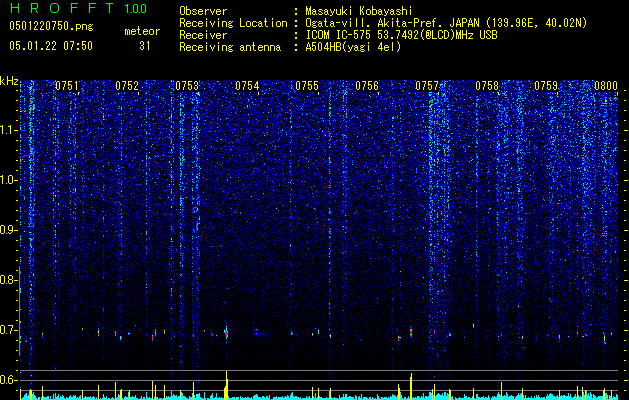Click the date stamp 05.01.22 07:50
629x400 pixels.
(51, 46)
